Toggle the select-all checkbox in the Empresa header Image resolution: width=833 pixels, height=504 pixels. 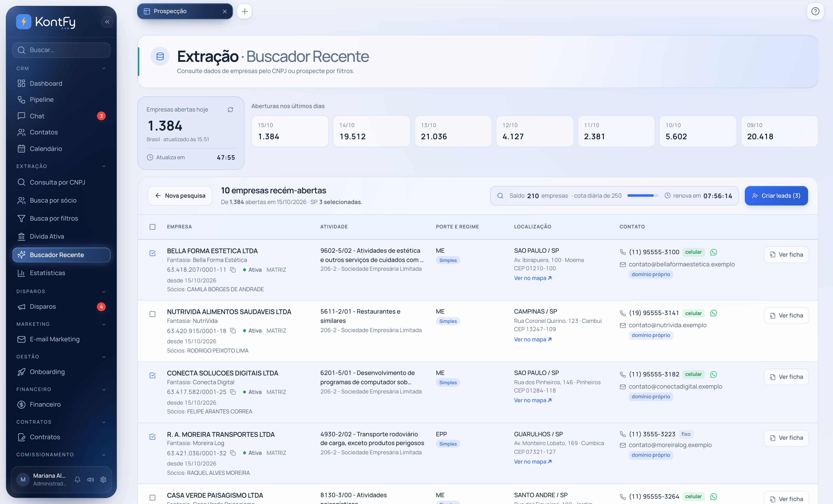(152, 227)
